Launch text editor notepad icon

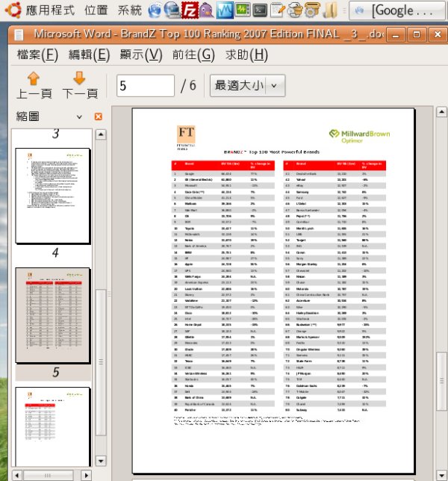click(x=278, y=10)
